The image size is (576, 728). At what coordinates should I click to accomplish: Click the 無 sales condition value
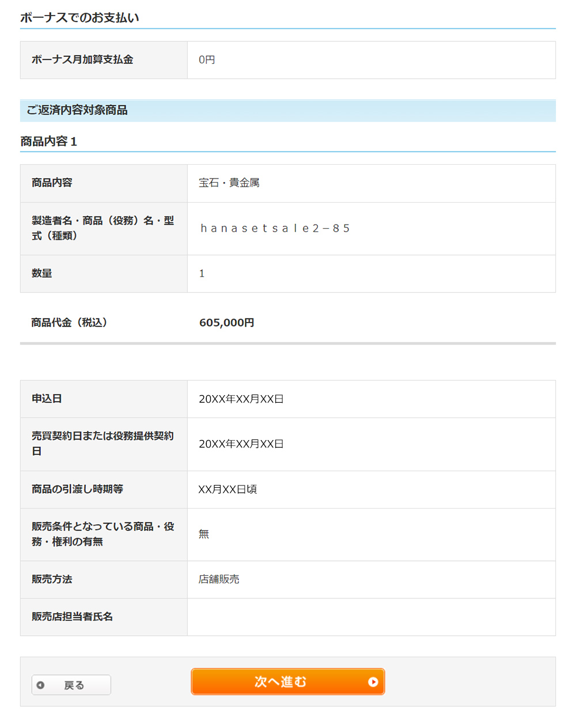pos(203,534)
